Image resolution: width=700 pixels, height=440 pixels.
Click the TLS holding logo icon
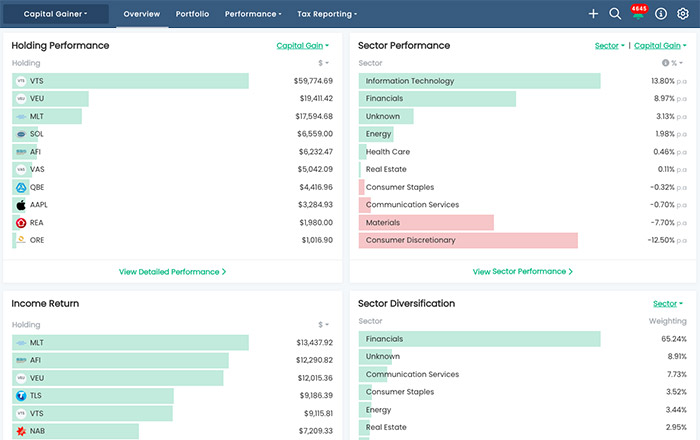pyautogui.click(x=21, y=396)
